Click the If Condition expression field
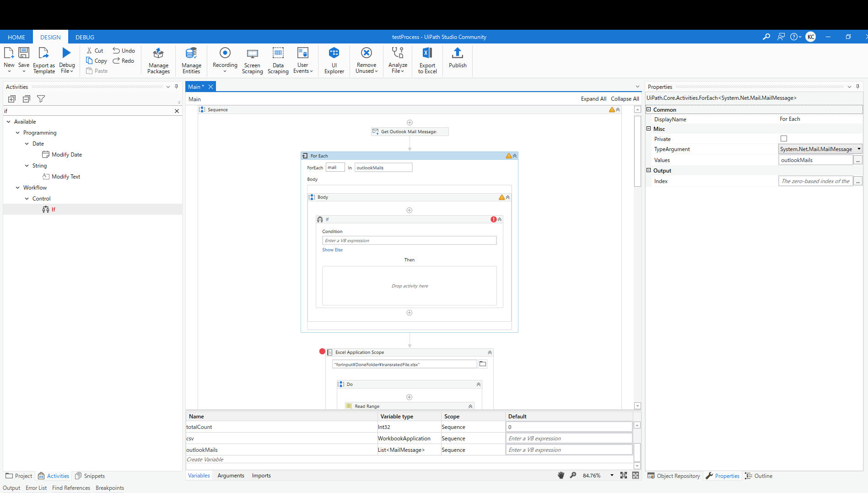The height and width of the screenshot is (493, 868). (410, 240)
